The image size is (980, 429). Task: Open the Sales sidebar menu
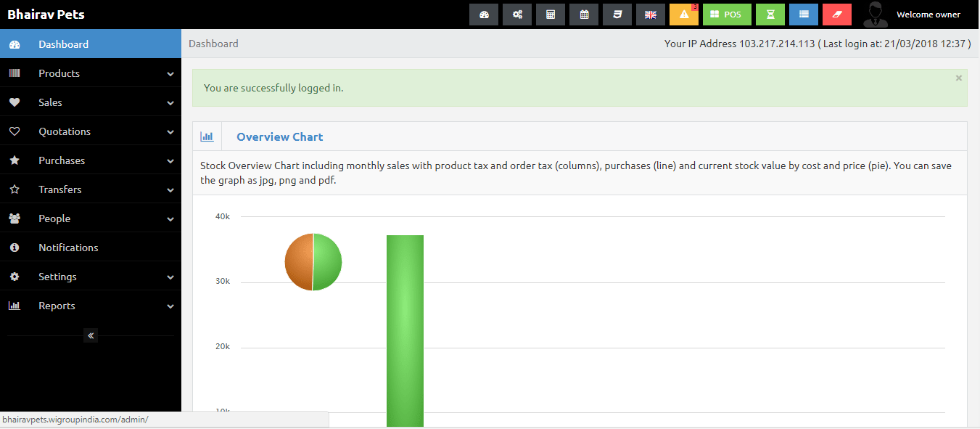(91, 102)
